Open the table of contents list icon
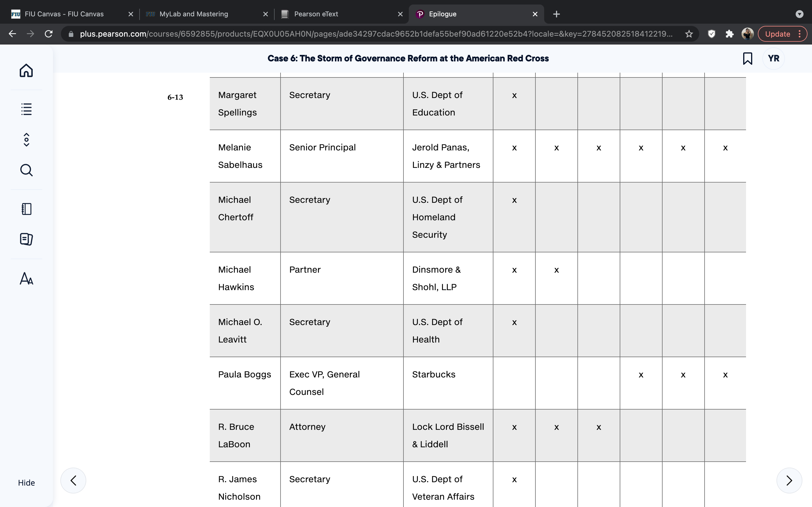This screenshot has width=812, height=507. pos(26,109)
